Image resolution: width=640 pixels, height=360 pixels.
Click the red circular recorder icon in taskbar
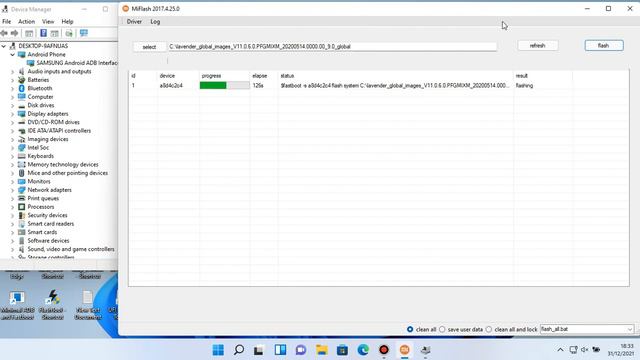tap(384, 350)
